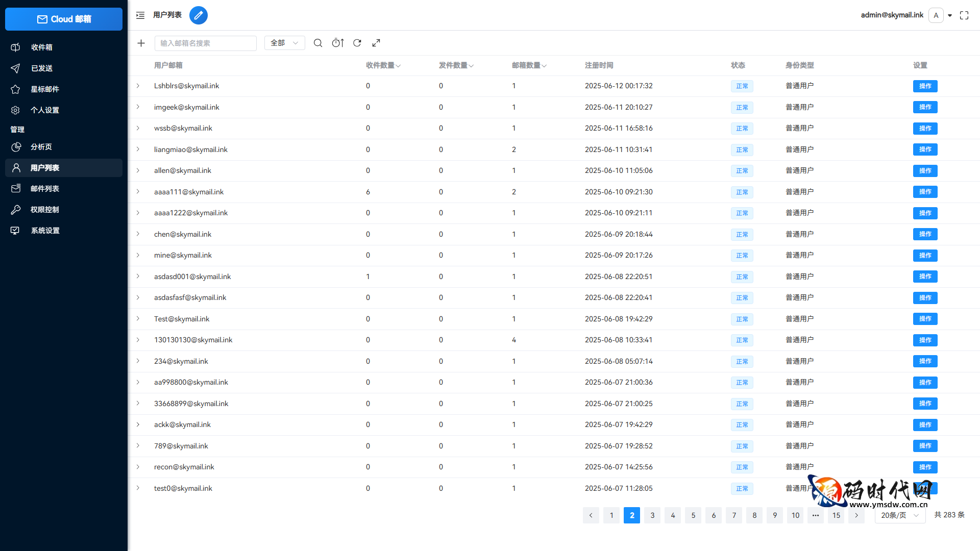Screen dimensions: 980x551
Task: Open the 20条/页 page size dropdown
Action: (x=900, y=515)
